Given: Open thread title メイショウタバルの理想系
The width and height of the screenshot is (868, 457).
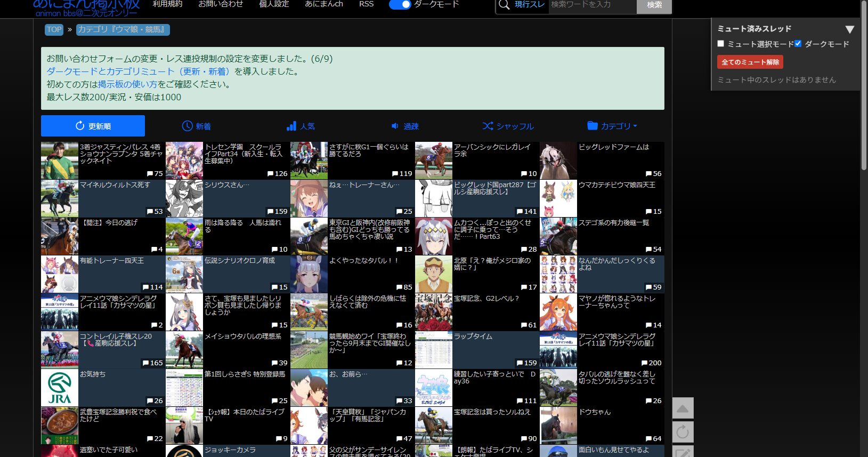Looking at the screenshot, I should (243, 336).
